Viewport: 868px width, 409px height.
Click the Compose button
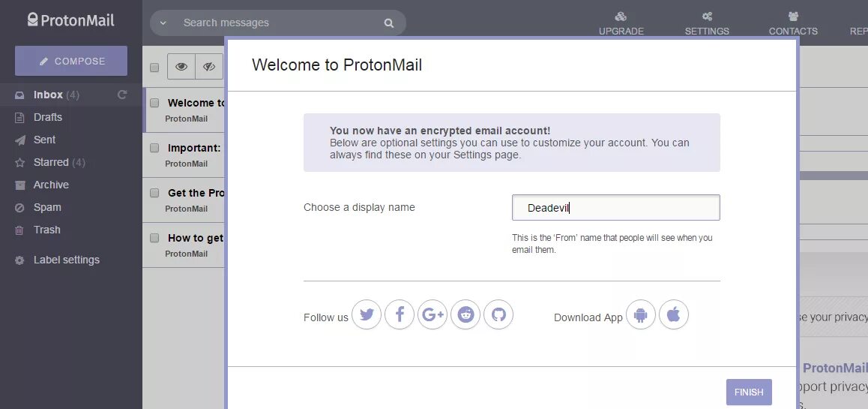pyautogui.click(x=71, y=61)
